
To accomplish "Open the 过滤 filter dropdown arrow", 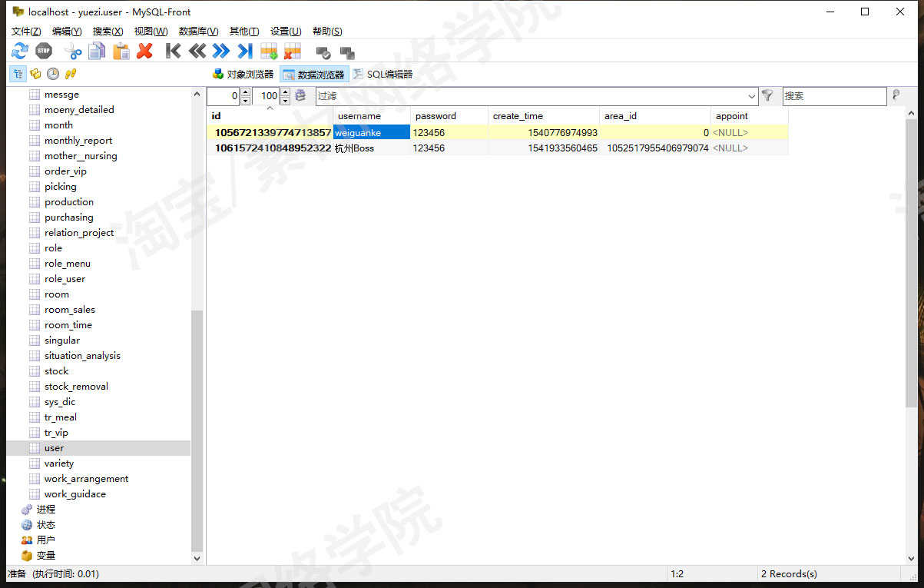I will click(x=752, y=96).
